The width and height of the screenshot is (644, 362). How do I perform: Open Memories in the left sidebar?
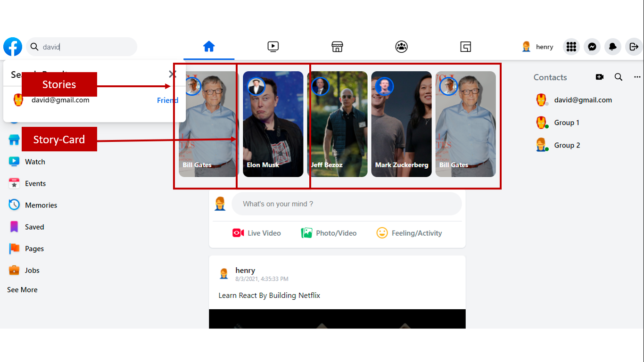point(41,205)
